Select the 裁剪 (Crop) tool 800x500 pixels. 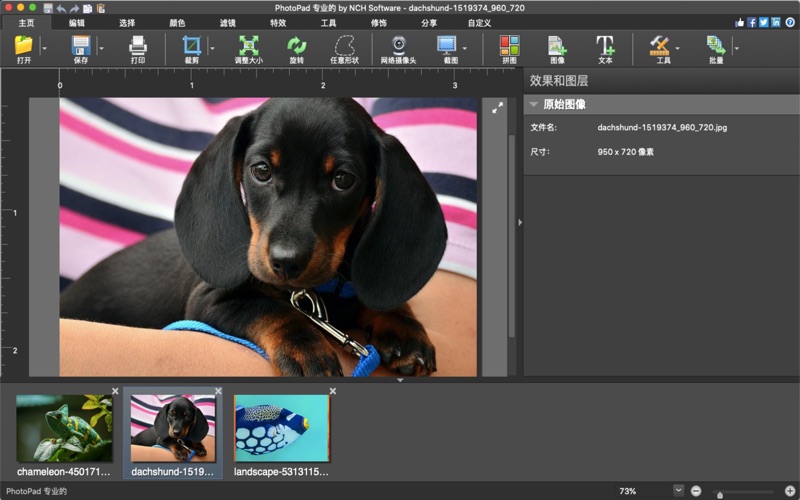click(191, 45)
